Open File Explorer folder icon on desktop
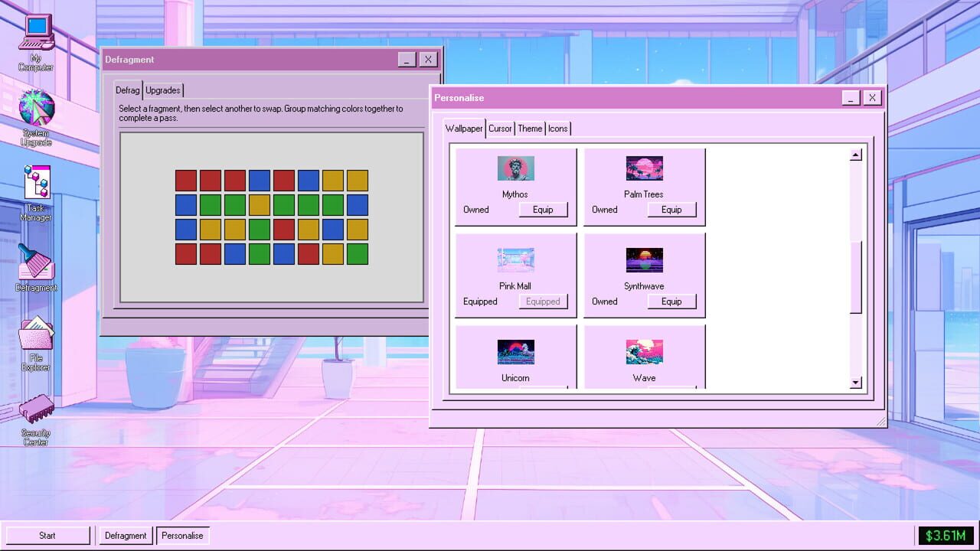980x551 pixels. pos(36,344)
